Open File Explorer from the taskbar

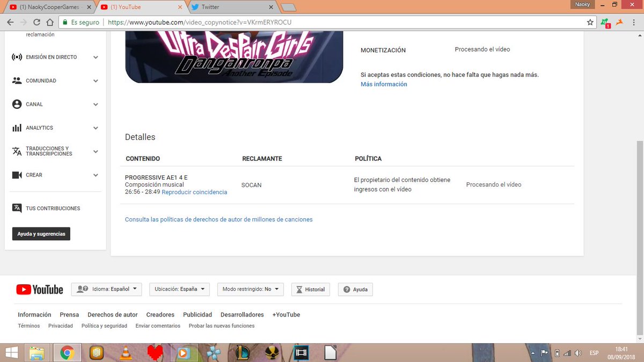37,353
